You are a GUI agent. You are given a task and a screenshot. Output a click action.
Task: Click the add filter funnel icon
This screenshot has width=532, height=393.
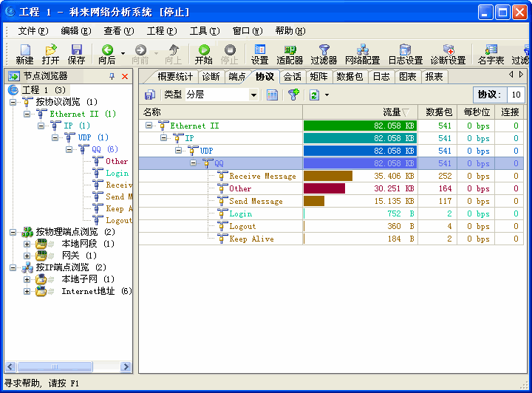click(293, 95)
